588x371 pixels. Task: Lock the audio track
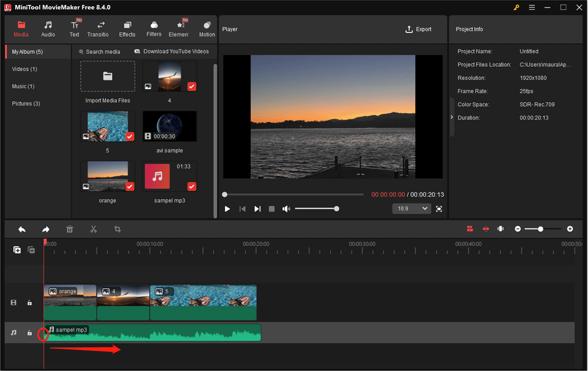tap(30, 333)
